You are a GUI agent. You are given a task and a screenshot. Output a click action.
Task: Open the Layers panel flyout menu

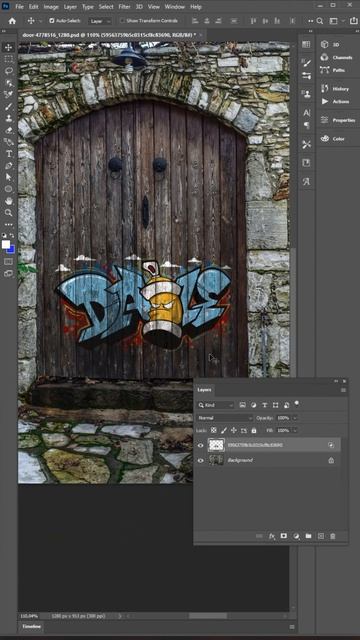343,390
